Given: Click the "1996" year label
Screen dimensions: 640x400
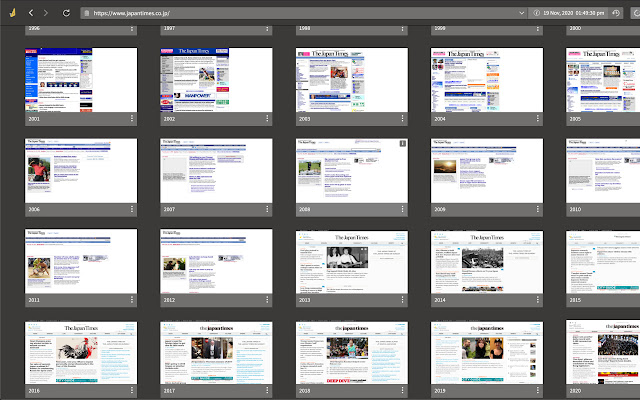Looking at the screenshot, I should (x=34, y=28).
